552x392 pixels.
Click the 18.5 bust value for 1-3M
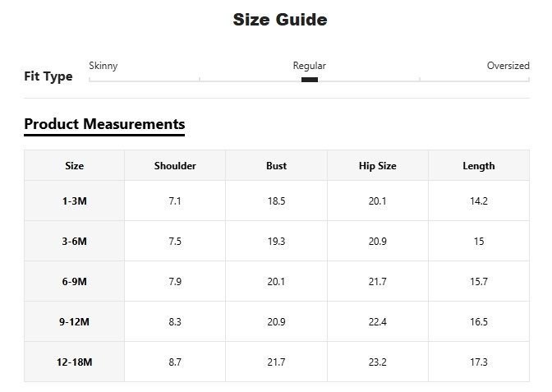pos(277,201)
